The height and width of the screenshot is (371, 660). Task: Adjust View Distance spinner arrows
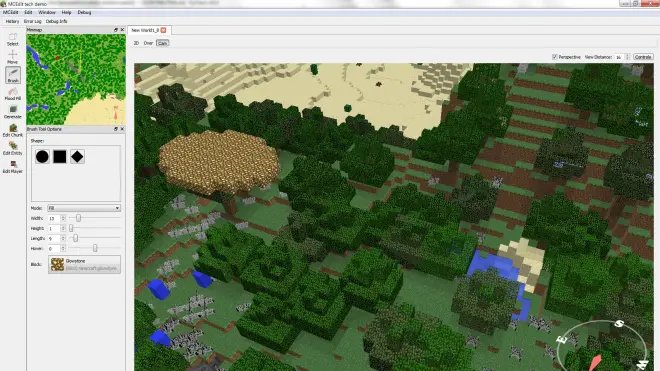click(x=627, y=57)
